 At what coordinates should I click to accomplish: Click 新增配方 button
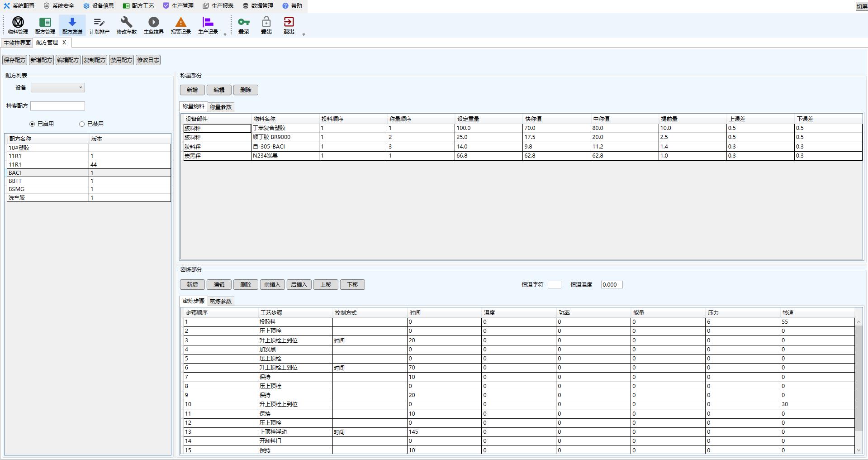pos(42,60)
